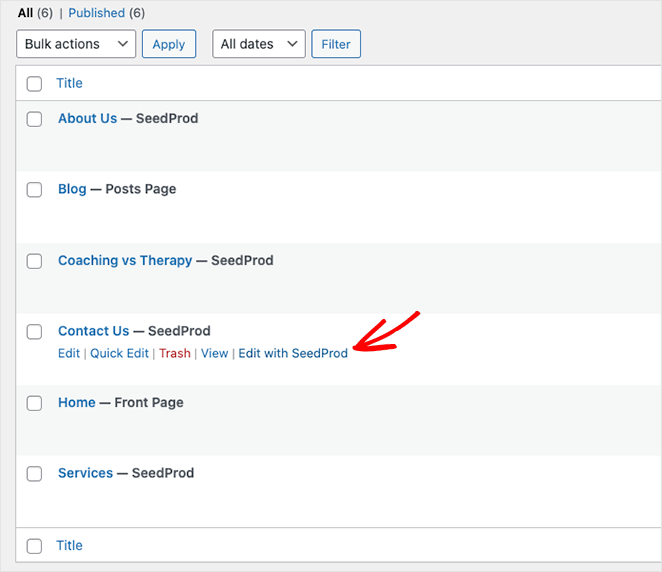The width and height of the screenshot is (662, 572).
Task: Show All (6) pages view
Action: (x=35, y=13)
